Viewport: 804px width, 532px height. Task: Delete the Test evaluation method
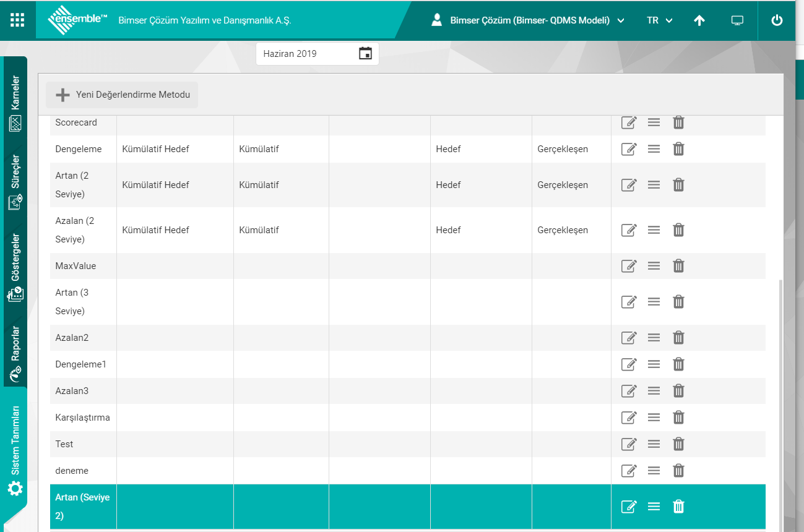pyautogui.click(x=678, y=444)
